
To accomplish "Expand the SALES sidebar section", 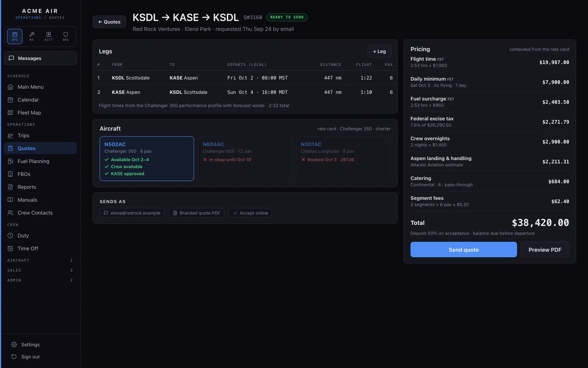I will tap(40, 270).
